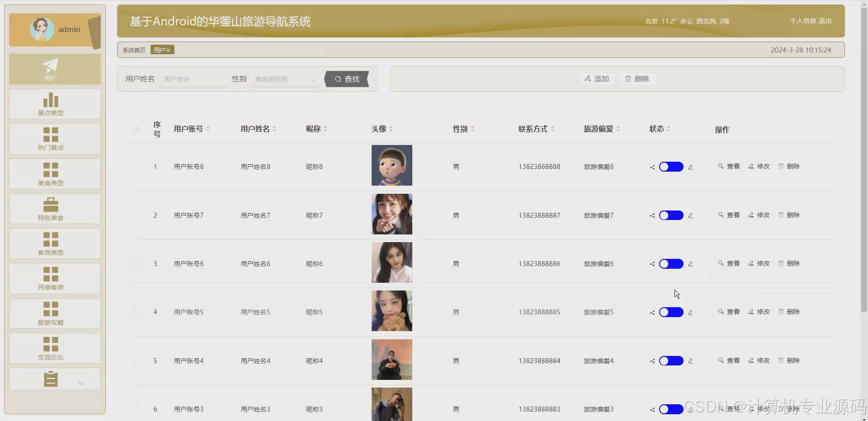Click the 用户姓名 input field
Image resolution: width=868 pixels, height=421 pixels.
point(193,79)
